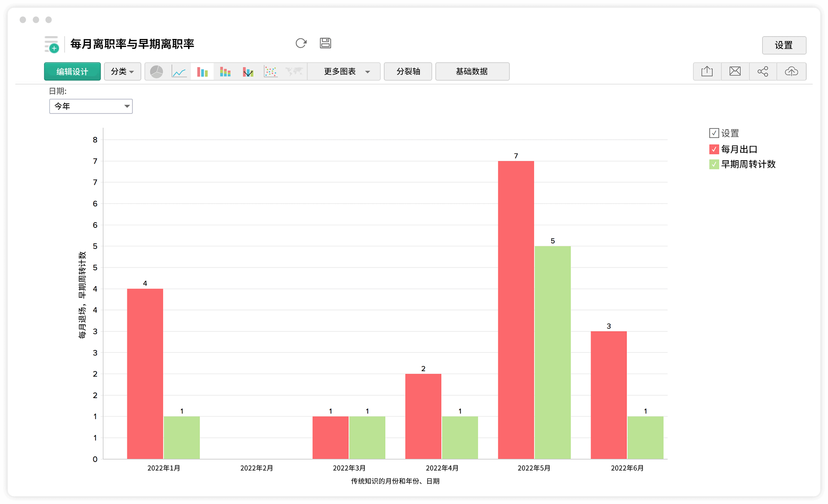Image resolution: width=828 pixels, height=504 pixels.
Task: Open the export icon
Action: tap(707, 71)
